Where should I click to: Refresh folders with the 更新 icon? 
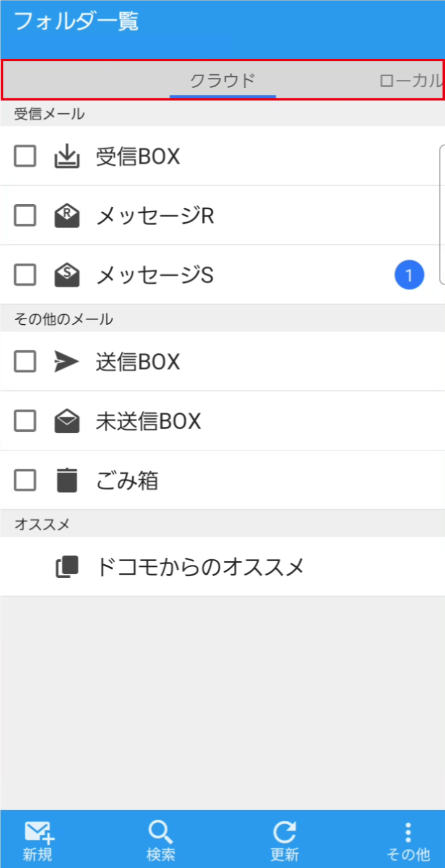coord(284,833)
